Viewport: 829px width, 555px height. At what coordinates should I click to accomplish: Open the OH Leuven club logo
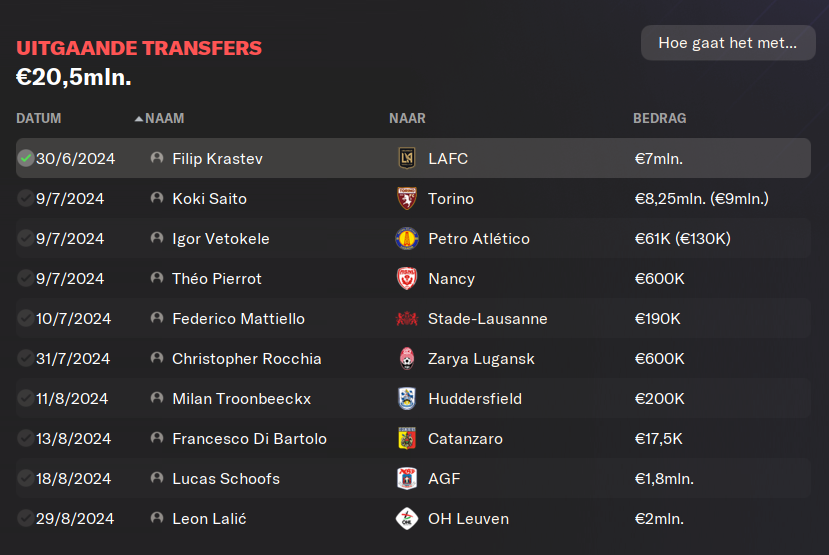[407, 519]
